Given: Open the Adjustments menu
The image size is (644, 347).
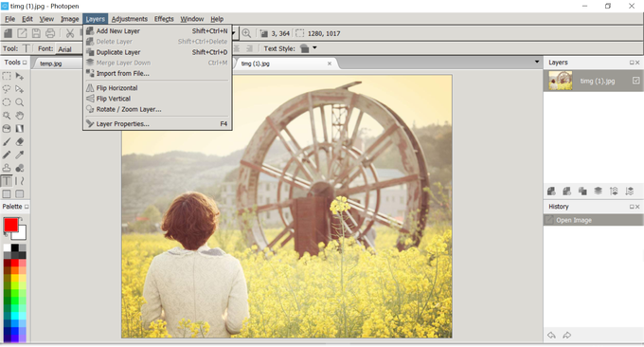Looking at the screenshot, I should coord(130,19).
